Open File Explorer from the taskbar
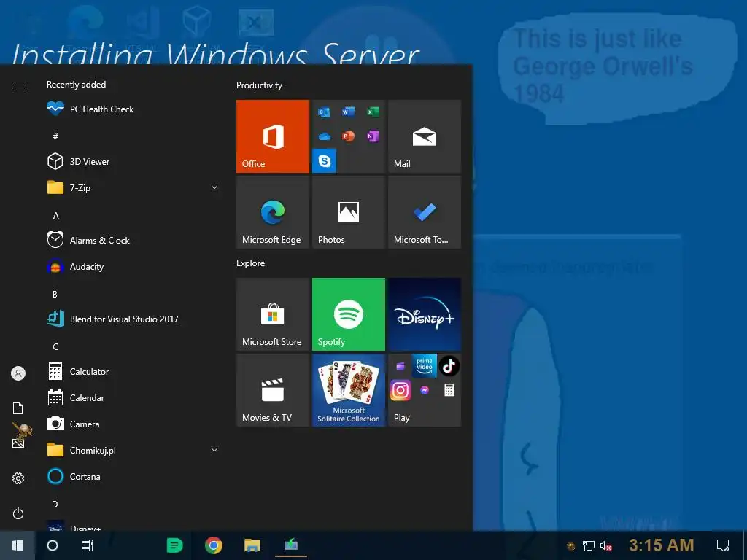This screenshot has height=560, width=747. click(x=252, y=545)
